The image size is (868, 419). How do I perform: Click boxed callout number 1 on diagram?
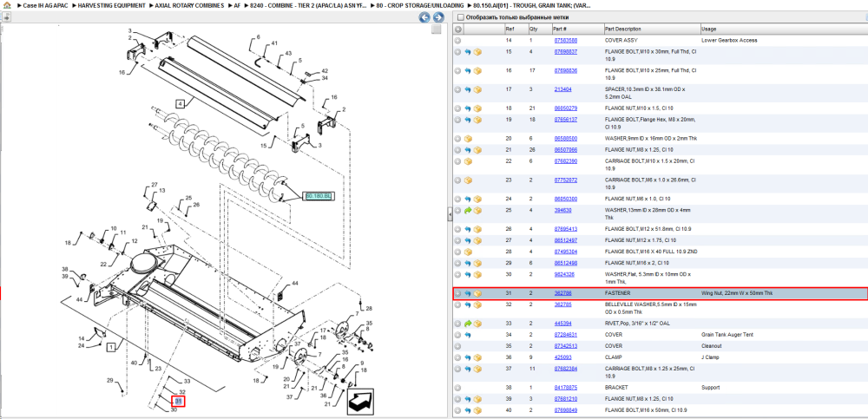tap(111, 348)
